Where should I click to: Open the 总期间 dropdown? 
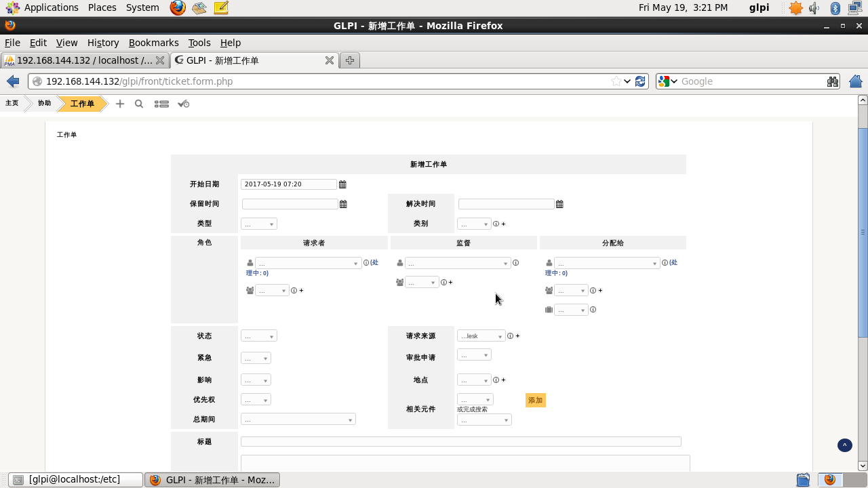click(x=298, y=420)
